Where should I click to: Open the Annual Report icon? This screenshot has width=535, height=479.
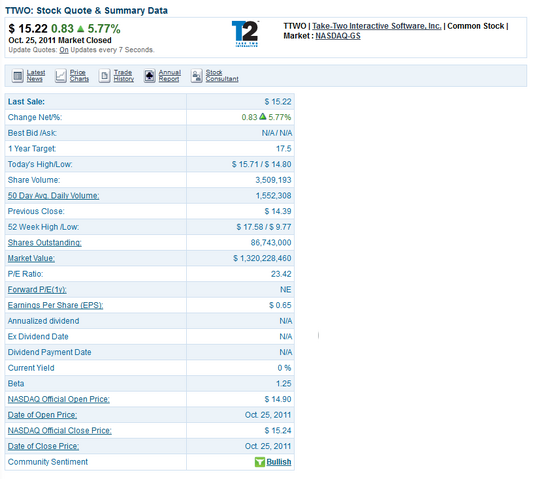click(149, 76)
